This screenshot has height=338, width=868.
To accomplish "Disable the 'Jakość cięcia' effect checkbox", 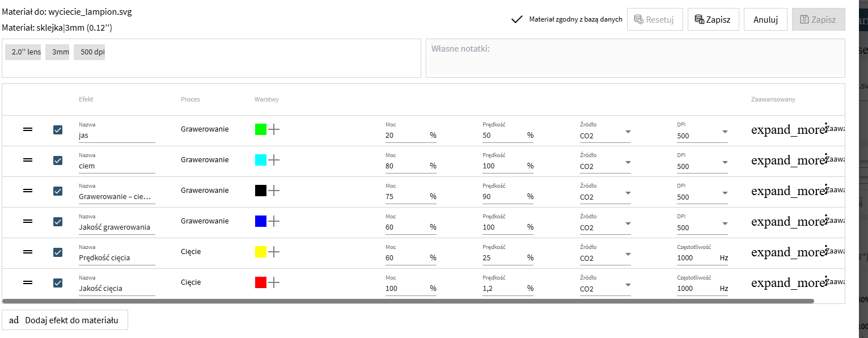I will click(x=58, y=283).
